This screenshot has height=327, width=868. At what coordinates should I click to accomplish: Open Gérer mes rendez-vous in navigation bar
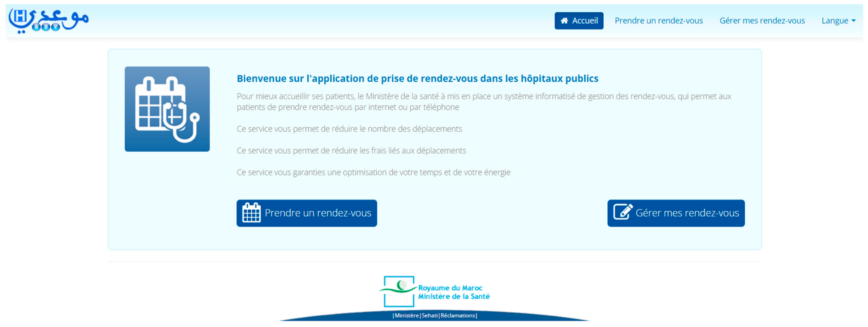coord(762,21)
